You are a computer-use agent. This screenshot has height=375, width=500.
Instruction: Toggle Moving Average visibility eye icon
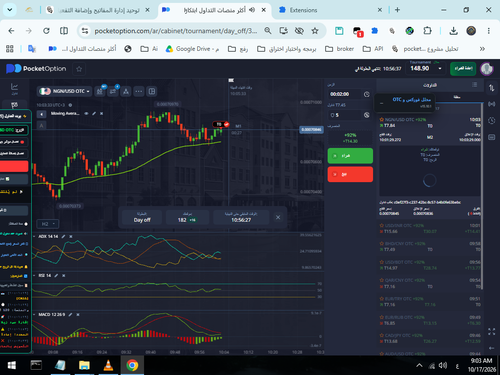click(86, 114)
